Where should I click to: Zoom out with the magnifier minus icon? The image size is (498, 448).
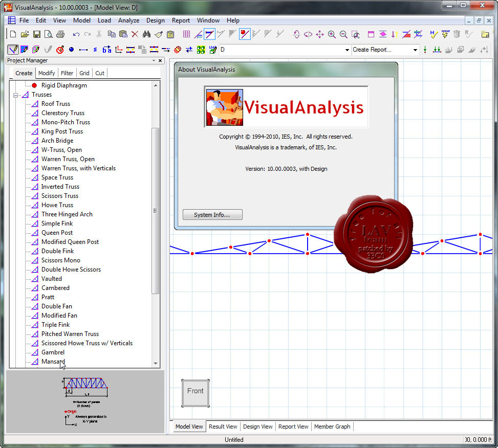click(x=343, y=34)
